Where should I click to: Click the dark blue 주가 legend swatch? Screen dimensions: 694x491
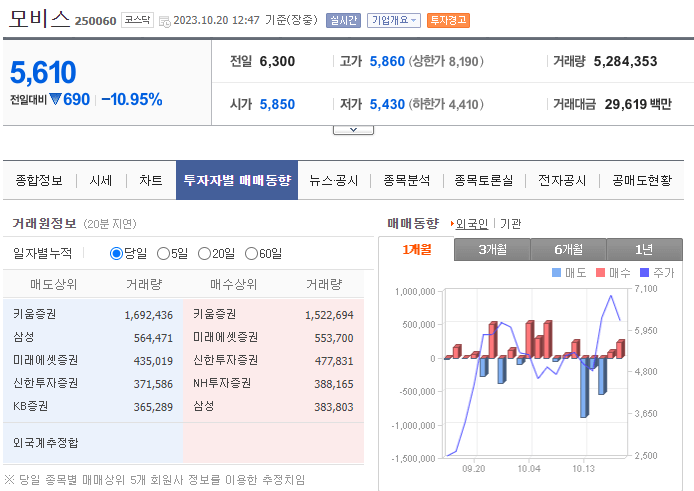[x=644, y=272]
